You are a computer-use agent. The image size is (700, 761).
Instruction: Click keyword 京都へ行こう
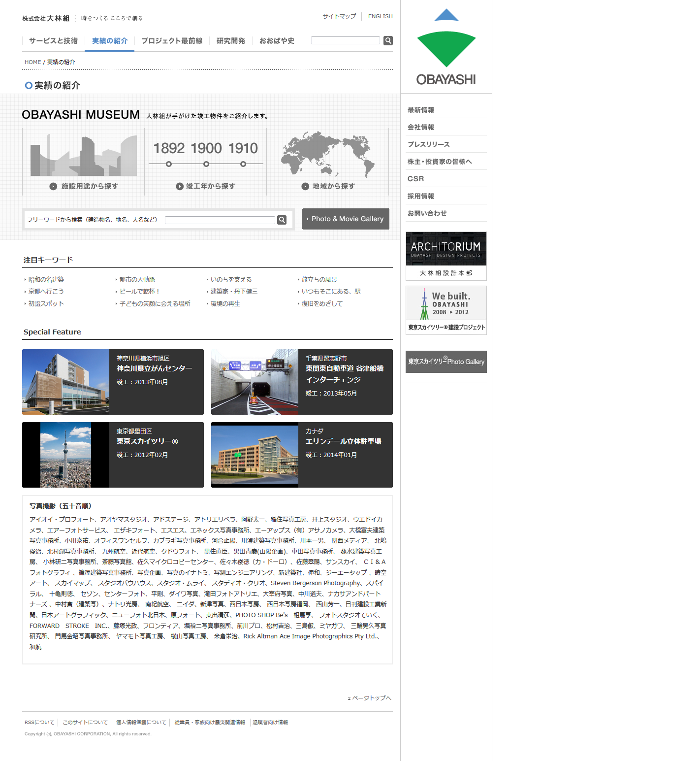point(46,292)
